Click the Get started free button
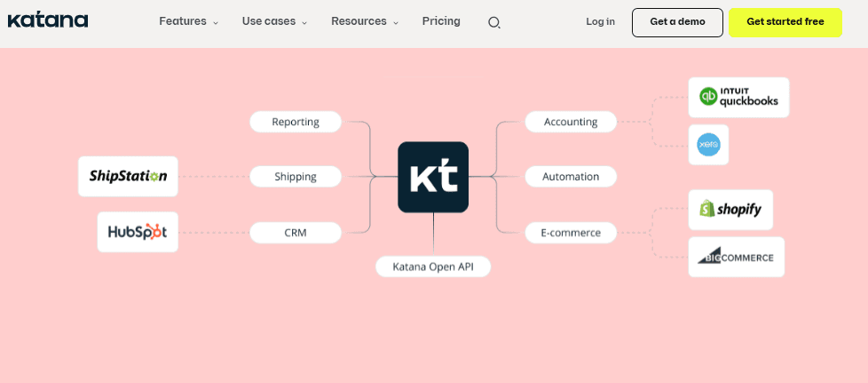This screenshot has height=383, width=868. [x=785, y=22]
